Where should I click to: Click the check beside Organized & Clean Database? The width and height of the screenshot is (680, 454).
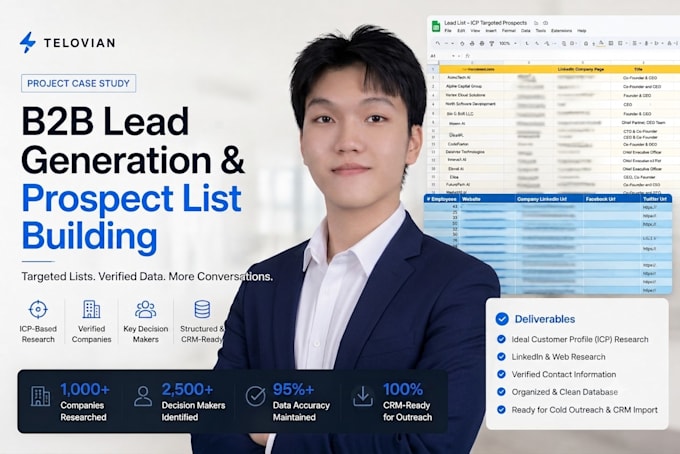pyautogui.click(x=501, y=392)
